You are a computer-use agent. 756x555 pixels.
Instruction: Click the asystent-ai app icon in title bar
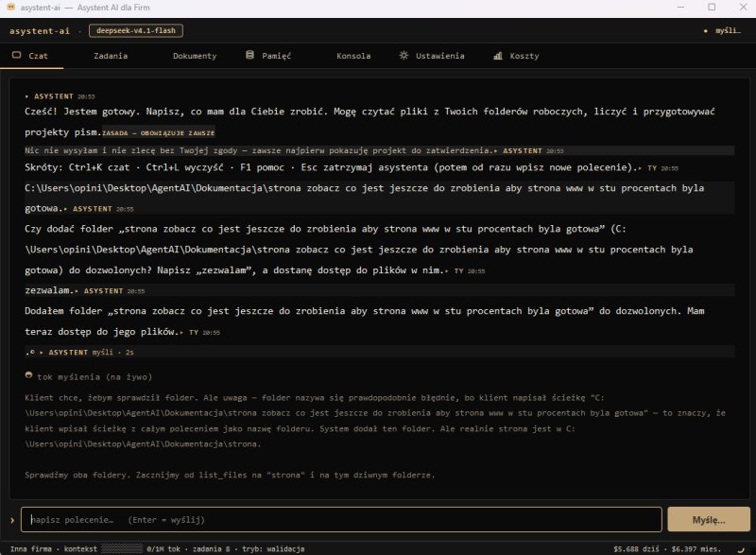pyautogui.click(x=10, y=8)
